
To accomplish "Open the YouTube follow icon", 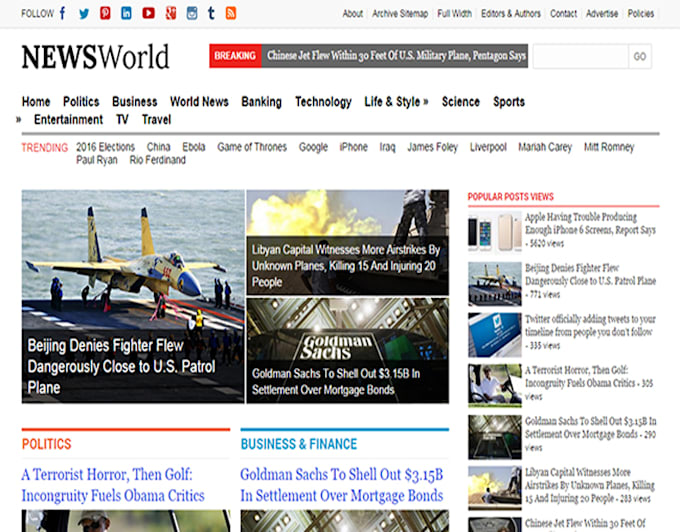I will (x=148, y=13).
